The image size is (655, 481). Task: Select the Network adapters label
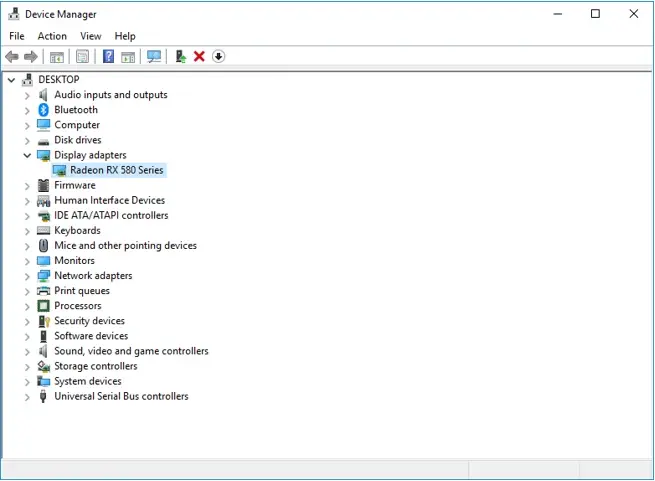pyautogui.click(x=93, y=275)
